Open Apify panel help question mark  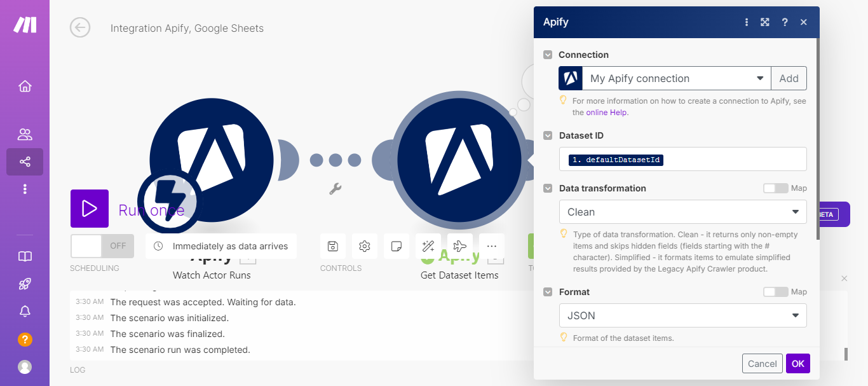pos(785,22)
